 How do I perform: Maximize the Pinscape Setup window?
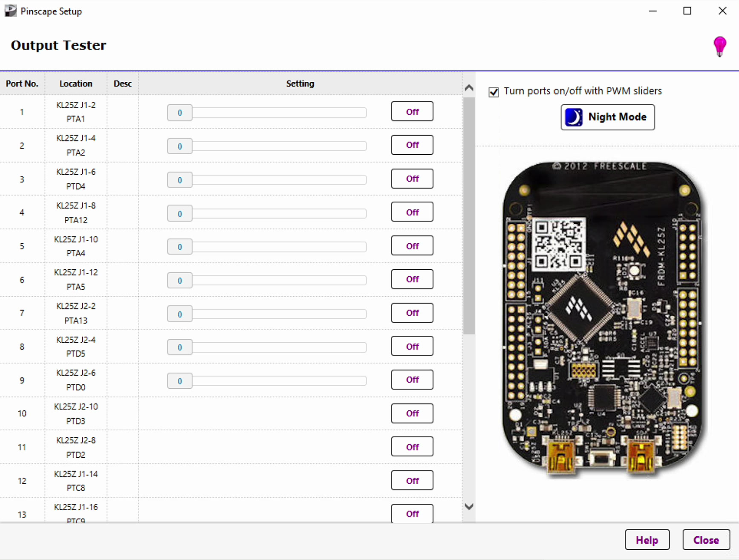point(687,11)
